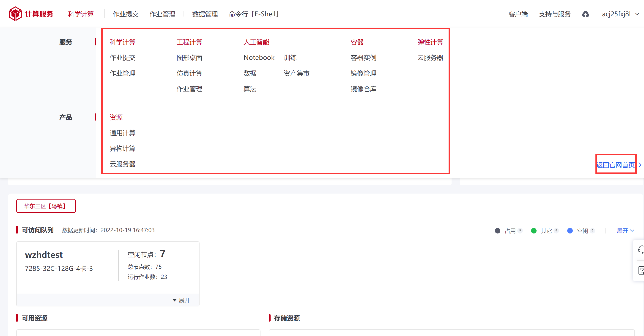Open 支持与服务 in the header
Screen dimensions: 644x336
[555, 14]
